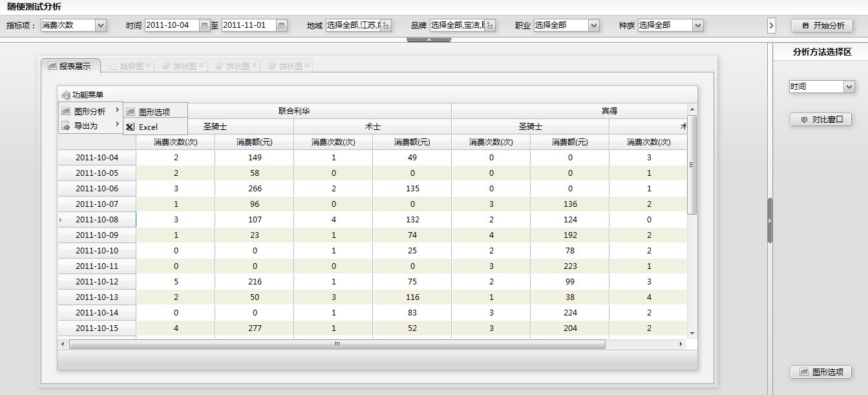868x395 pixels.
Task: Click the end date field 2011-11-01
Action: point(249,25)
